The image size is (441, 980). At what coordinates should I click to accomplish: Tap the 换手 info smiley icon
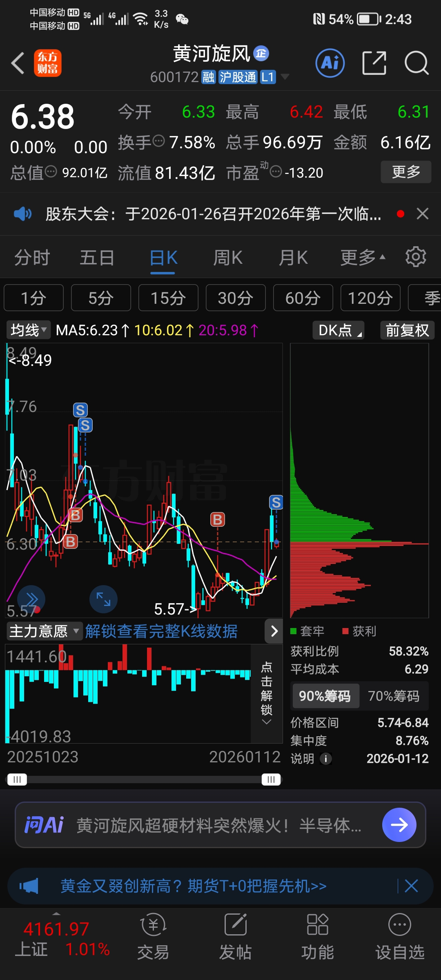[x=158, y=141]
